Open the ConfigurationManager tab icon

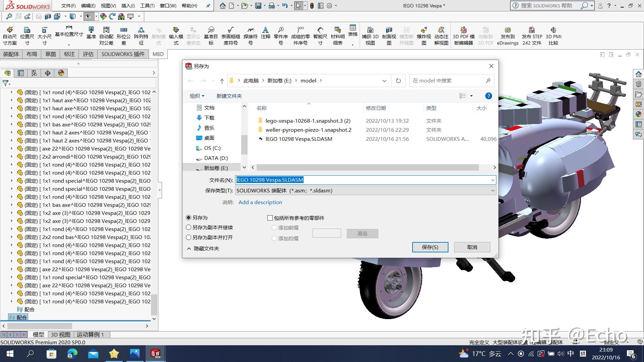click(x=34, y=73)
